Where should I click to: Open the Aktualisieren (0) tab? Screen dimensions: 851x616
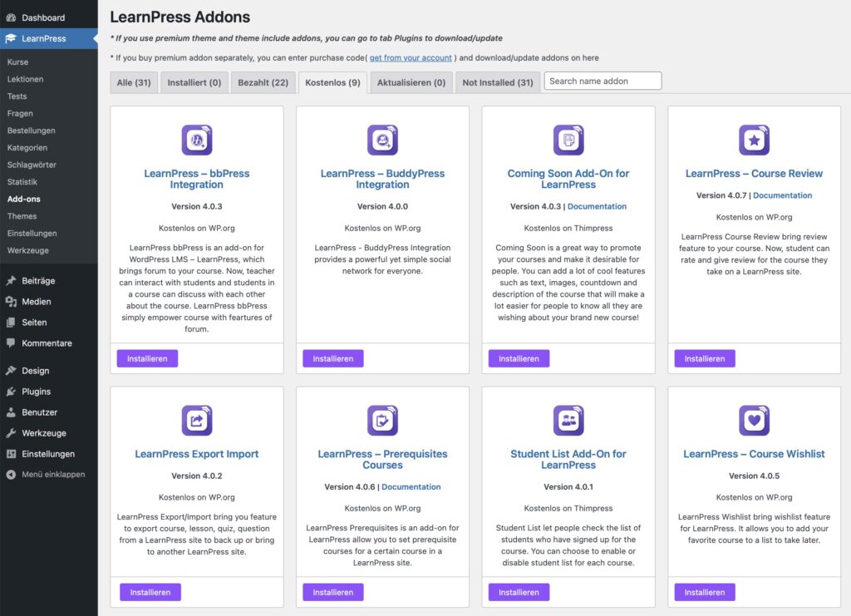tap(411, 82)
